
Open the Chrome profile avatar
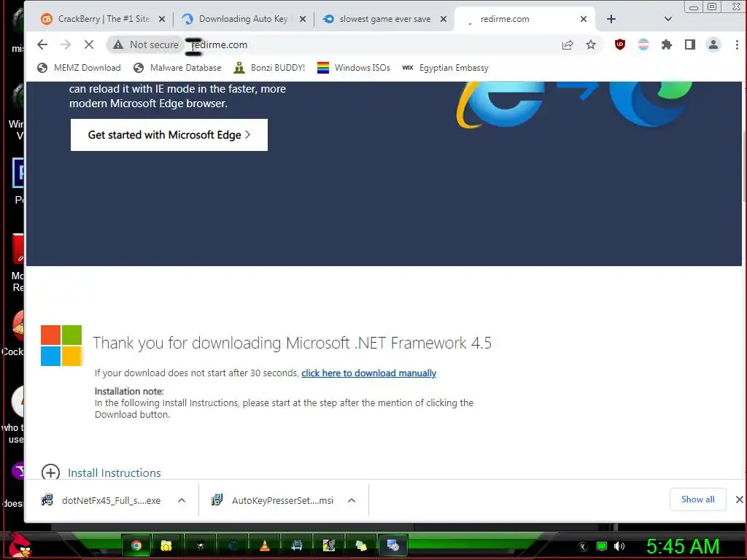point(713,44)
